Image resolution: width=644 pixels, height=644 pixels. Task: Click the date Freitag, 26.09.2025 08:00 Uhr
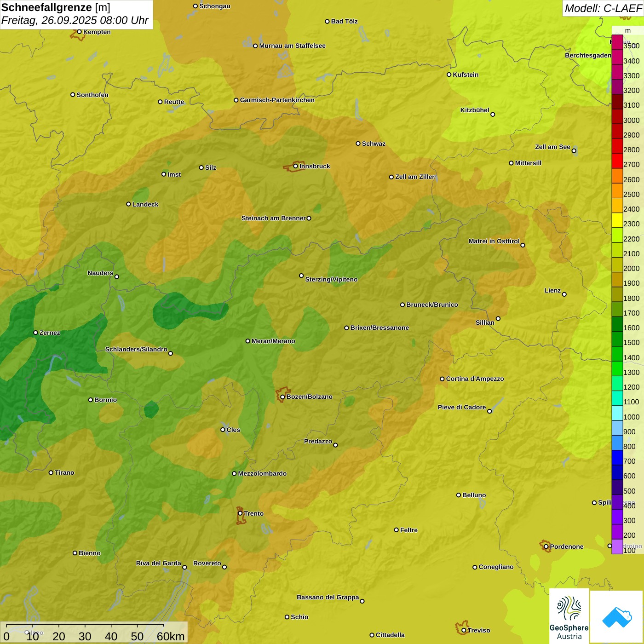click(x=75, y=20)
